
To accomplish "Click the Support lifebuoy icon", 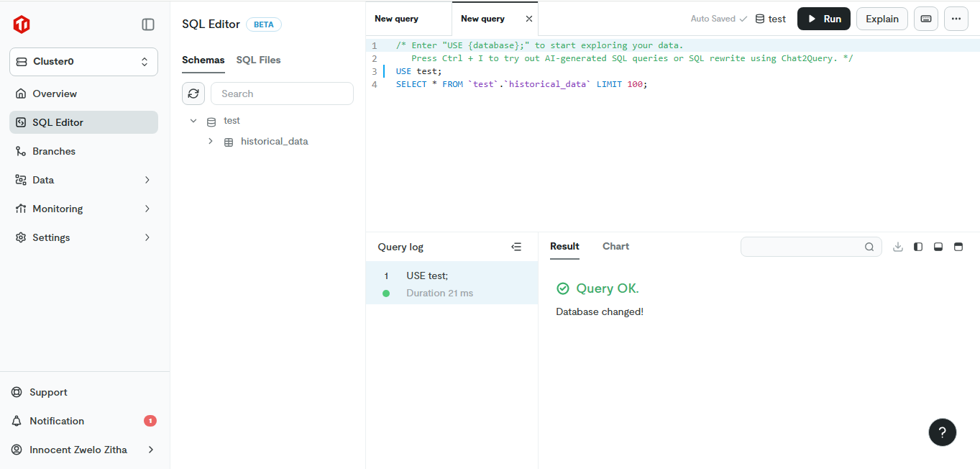I will [x=17, y=392].
